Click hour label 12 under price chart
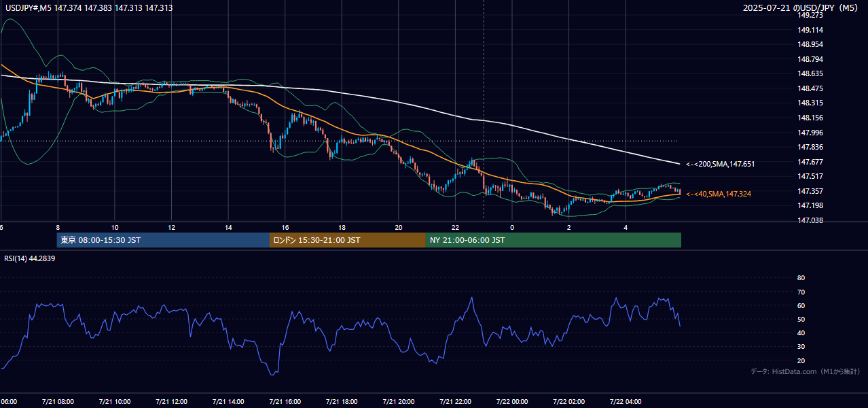 (171, 227)
